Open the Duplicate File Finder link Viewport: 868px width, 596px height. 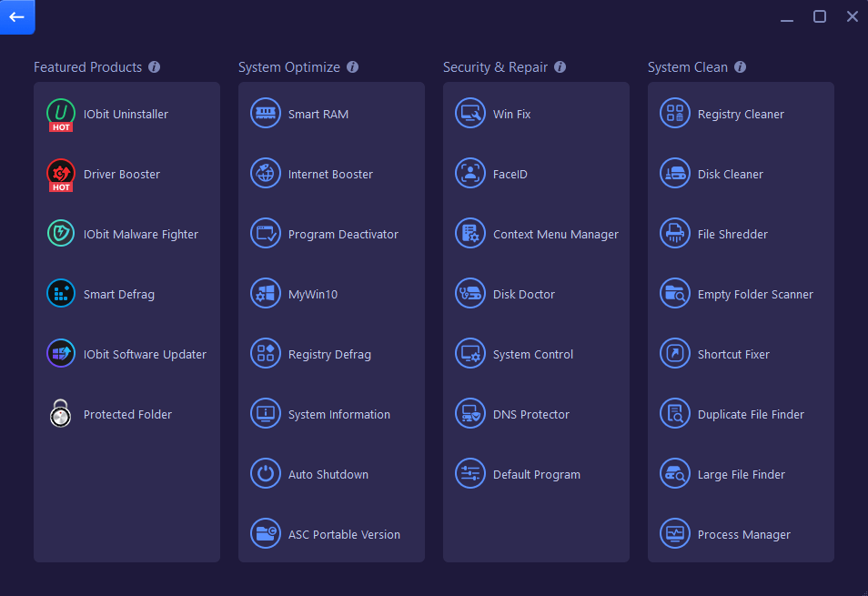[751, 415]
